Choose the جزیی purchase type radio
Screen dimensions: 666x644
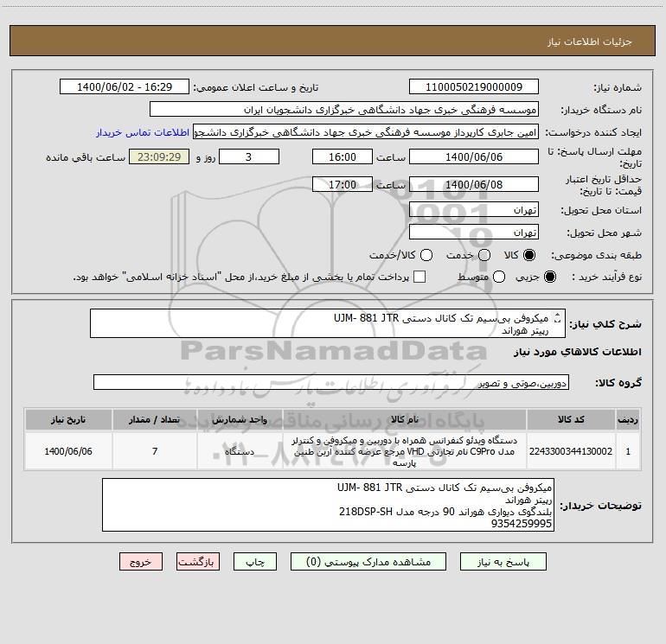tap(549, 277)
